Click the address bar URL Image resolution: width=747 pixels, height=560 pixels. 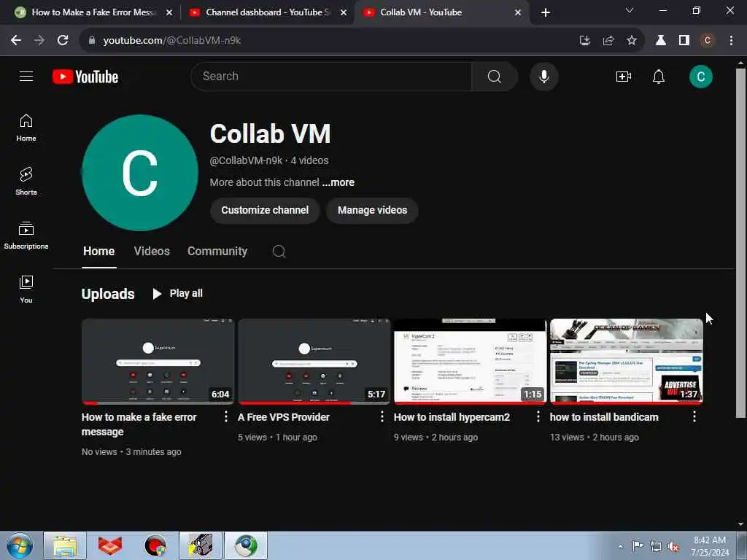(x=172, y=41)
